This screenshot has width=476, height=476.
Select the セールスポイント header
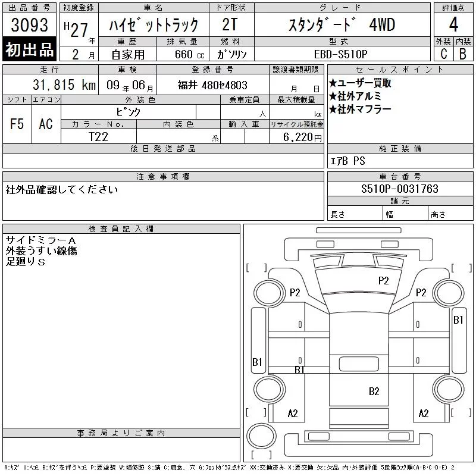tap(400, 70)
